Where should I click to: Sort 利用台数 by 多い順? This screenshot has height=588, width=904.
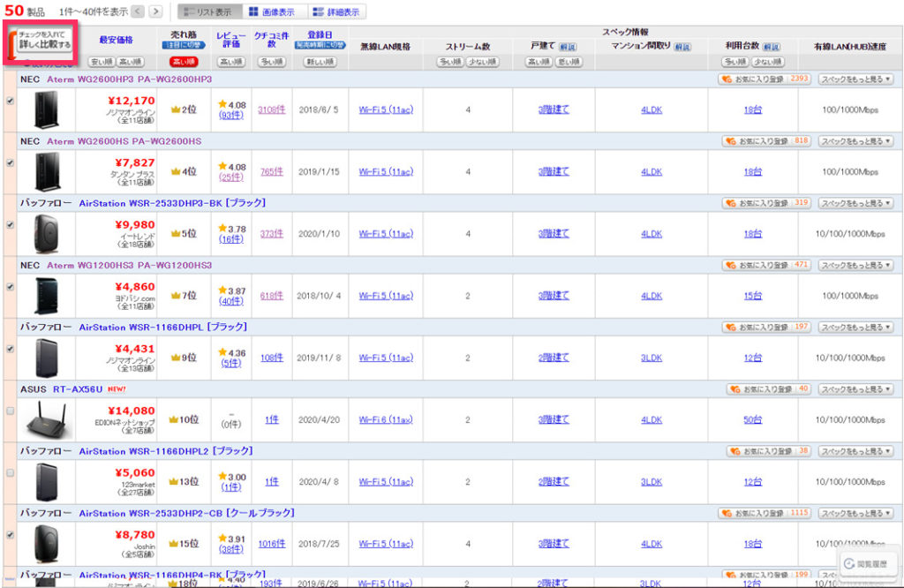[x=736, y=62]
